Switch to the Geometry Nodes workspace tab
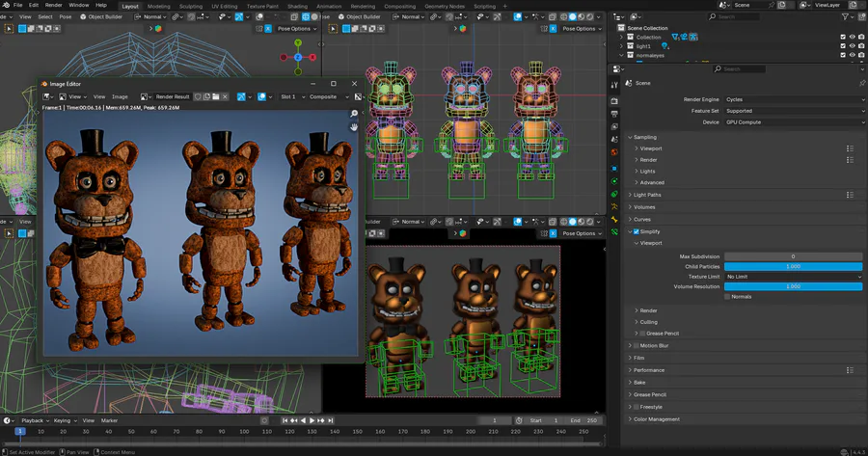 tap(445, 7)
